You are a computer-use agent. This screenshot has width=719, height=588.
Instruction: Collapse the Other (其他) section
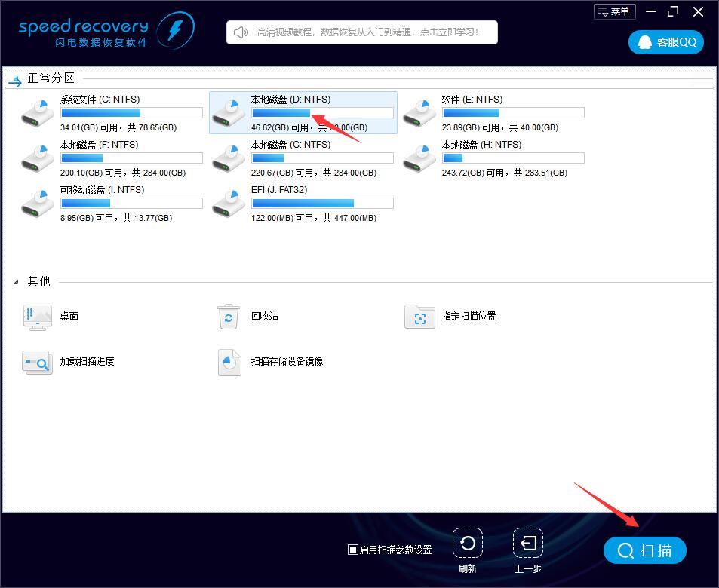[x=17, y=282]
